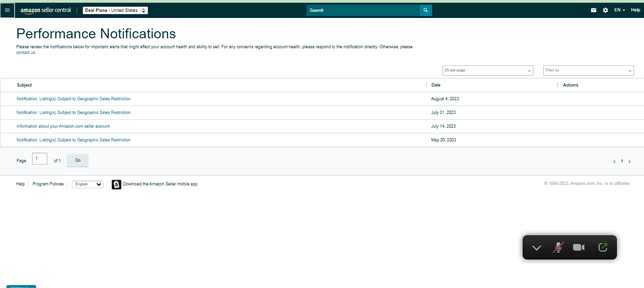Viewport: 644px width, 288px height.
Task: Click the Amazon Seller app icon
Action: 116,184
